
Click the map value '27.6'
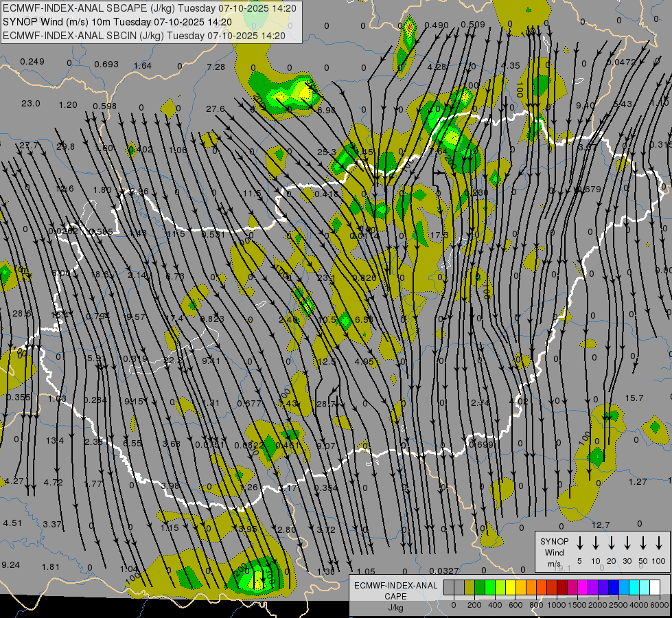tap(215, 109)
